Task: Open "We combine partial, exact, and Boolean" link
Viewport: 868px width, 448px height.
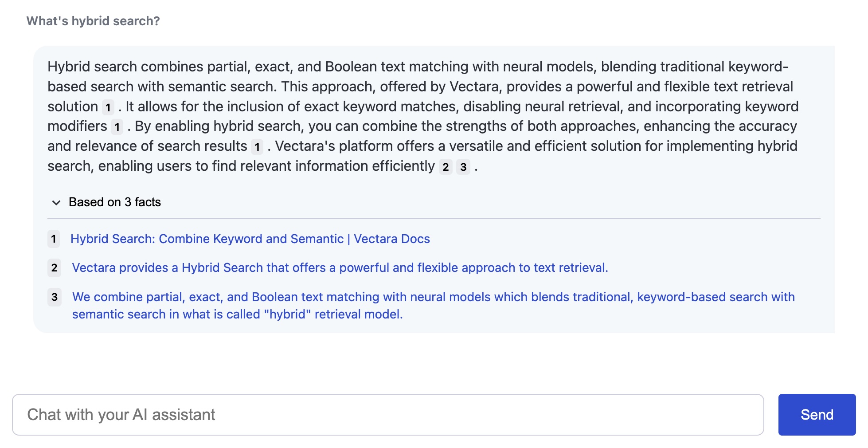Action: click(434, 306)
